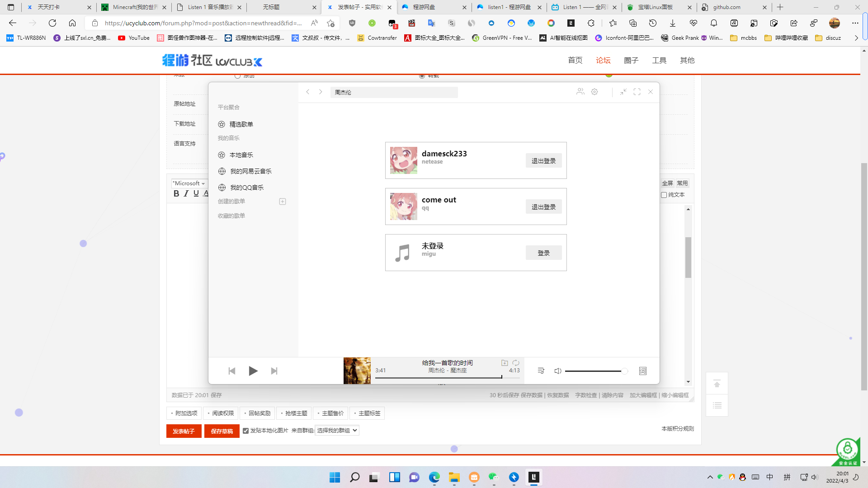Open the browser downloads icon

[673, 23]
